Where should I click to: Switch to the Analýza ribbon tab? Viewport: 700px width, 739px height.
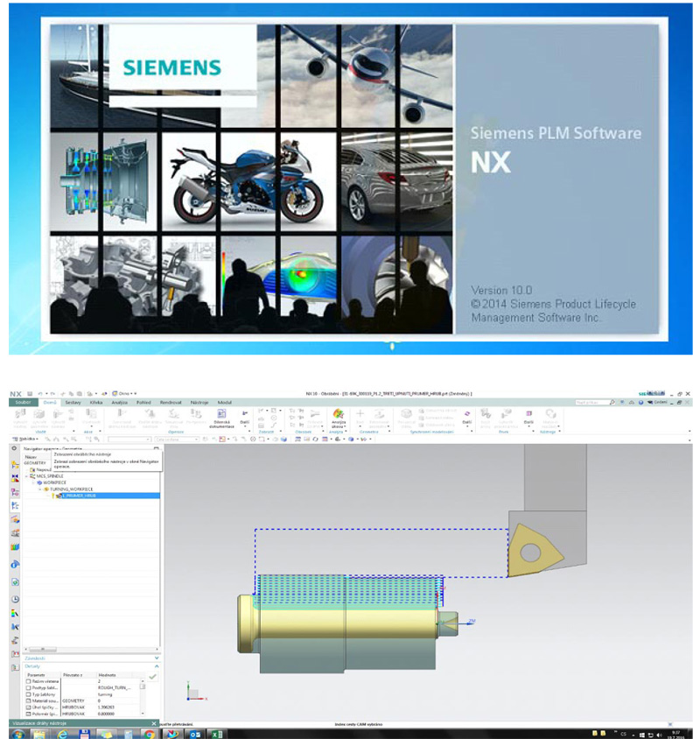(120, 403)
